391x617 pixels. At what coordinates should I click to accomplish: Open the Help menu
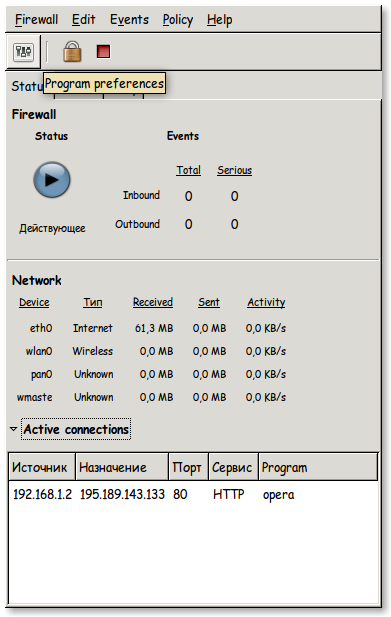pyautogui.click(x=219, y=20)
